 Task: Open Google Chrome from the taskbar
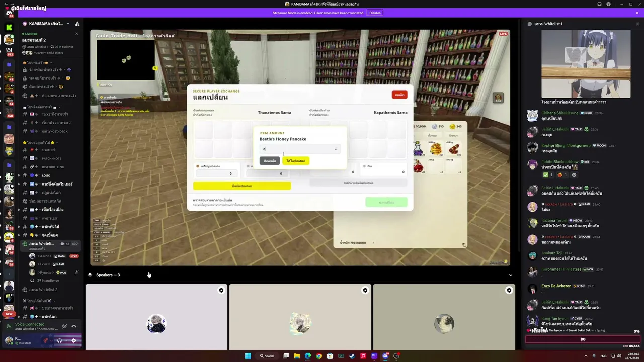point(319,356)
